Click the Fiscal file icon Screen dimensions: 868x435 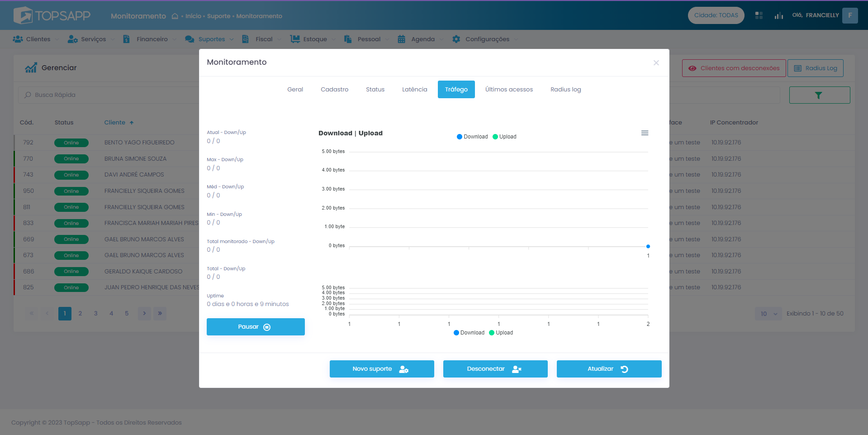[245, 39]
